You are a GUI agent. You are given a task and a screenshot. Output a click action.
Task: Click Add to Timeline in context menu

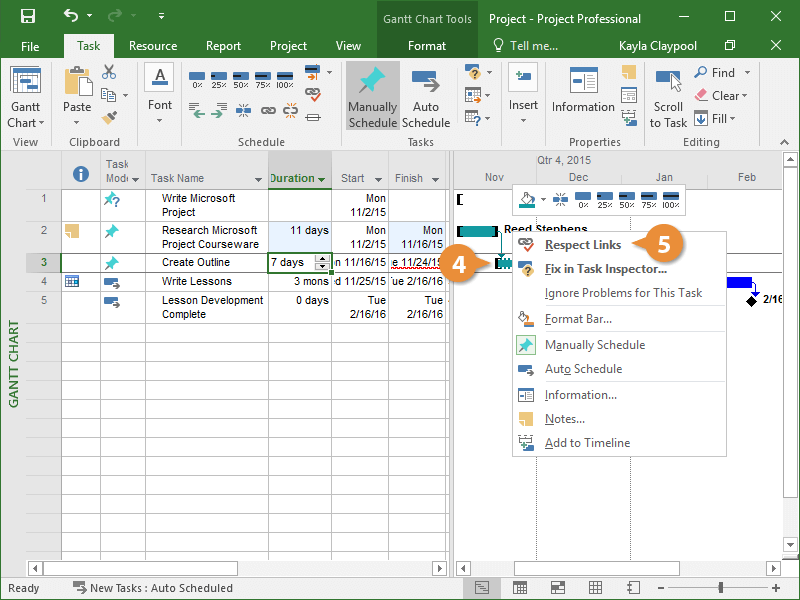point(587,443)
